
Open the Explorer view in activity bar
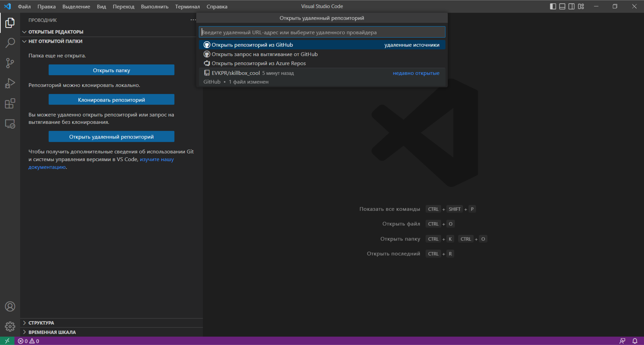pos(10,23)
